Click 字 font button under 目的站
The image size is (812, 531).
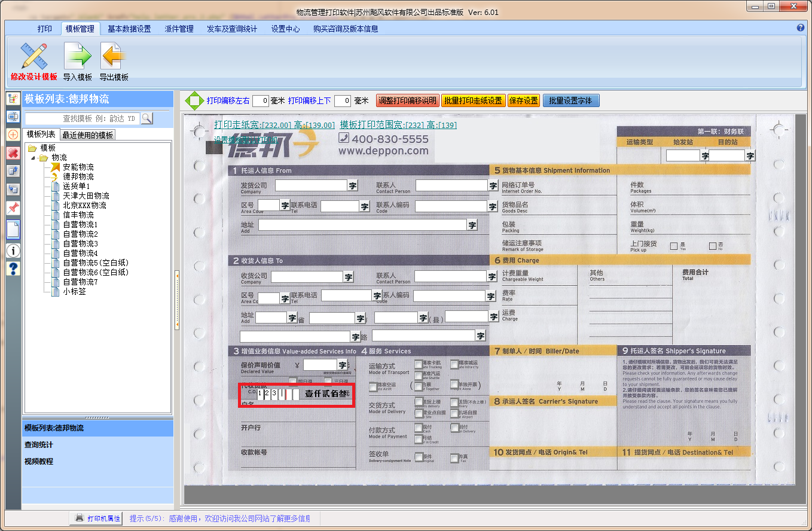pos(750,155)
